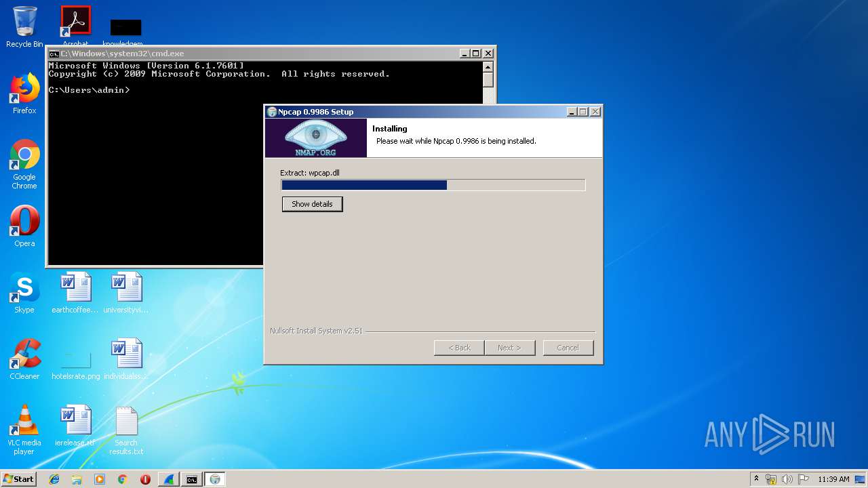Select the Search results.txt file icon
This screenshot has height=488, width=868.
[x=126, y=430]
